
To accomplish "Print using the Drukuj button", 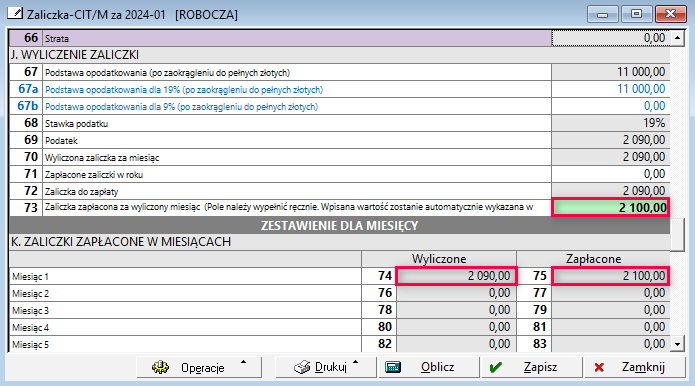I will (x=326, y=367).
